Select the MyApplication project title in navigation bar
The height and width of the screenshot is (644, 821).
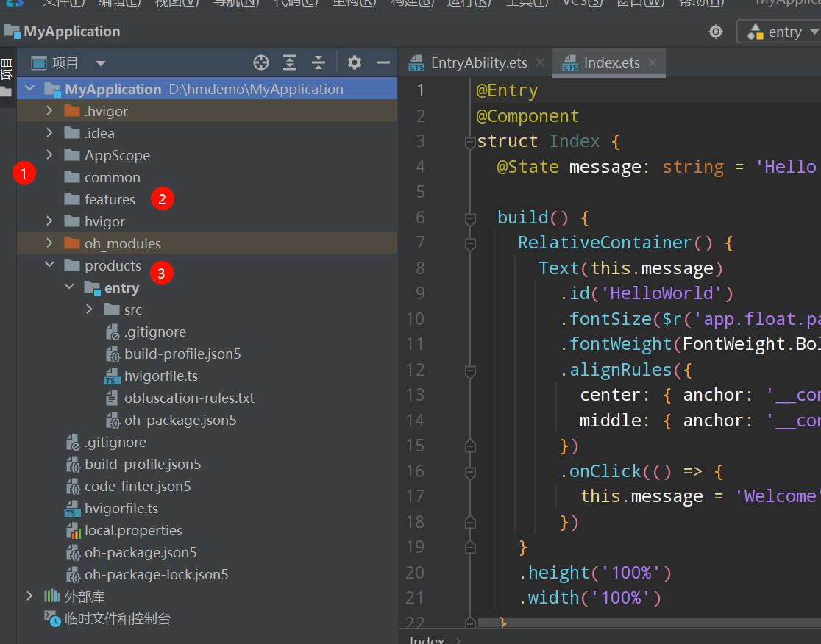click(x=72, y=32)
